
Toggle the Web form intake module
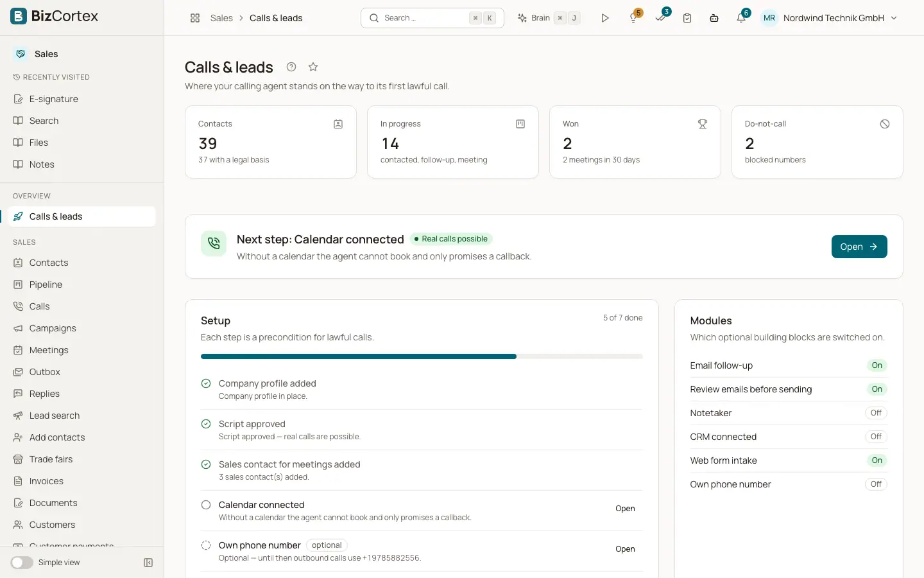[877, 460]
